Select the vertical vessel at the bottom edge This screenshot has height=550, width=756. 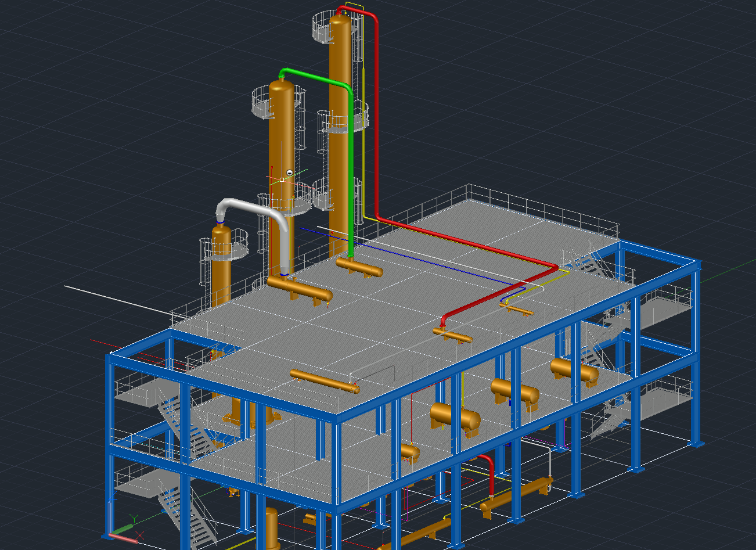click(x=272, y=529)
